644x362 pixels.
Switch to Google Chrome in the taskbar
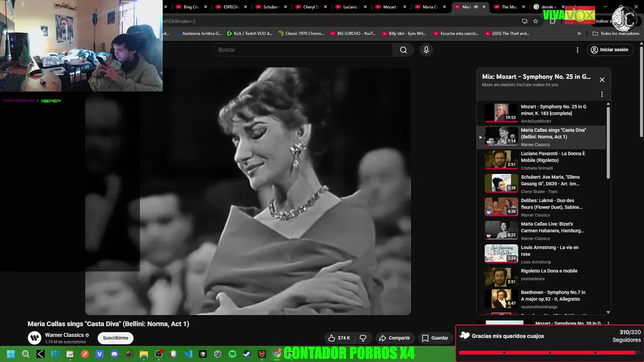pyautogui.click(x=277, y=354)
